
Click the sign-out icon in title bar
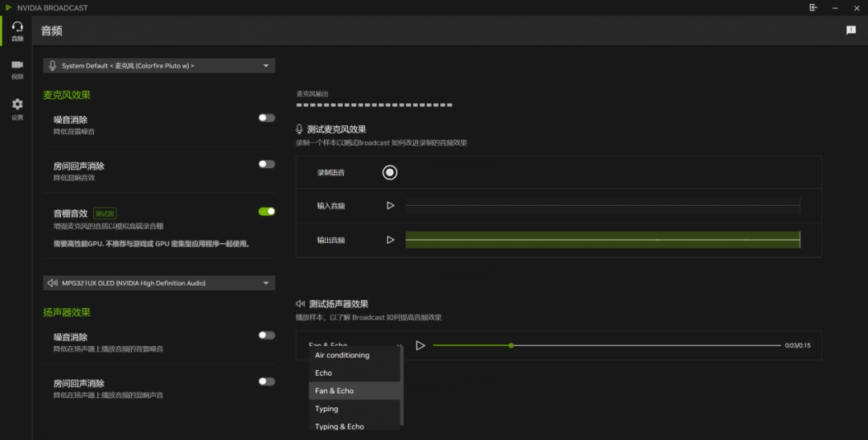[x=813, y=7]
